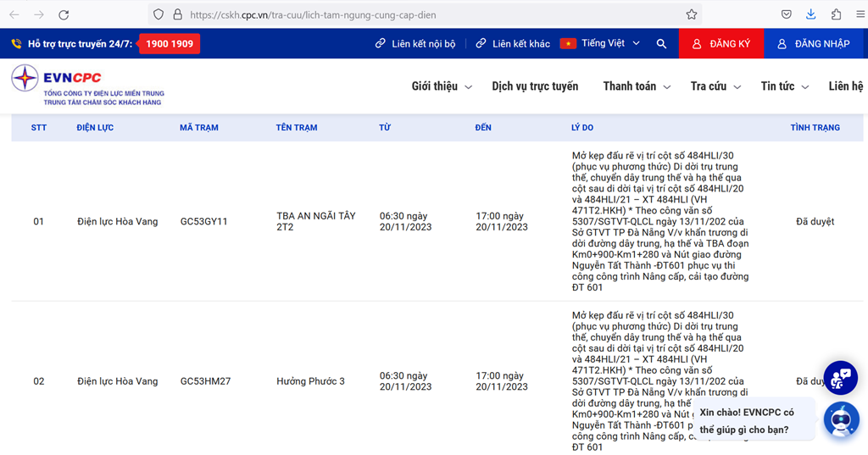This screenshot has width=868, height=455.
Task: Click the ĐĂNG NHẬP login button
Action: 814,43
